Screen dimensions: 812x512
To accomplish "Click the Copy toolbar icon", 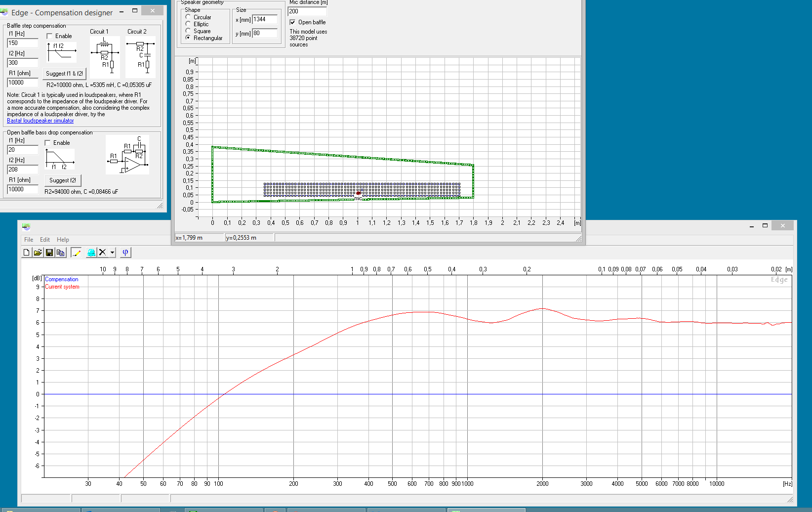I will click(60, 253).
